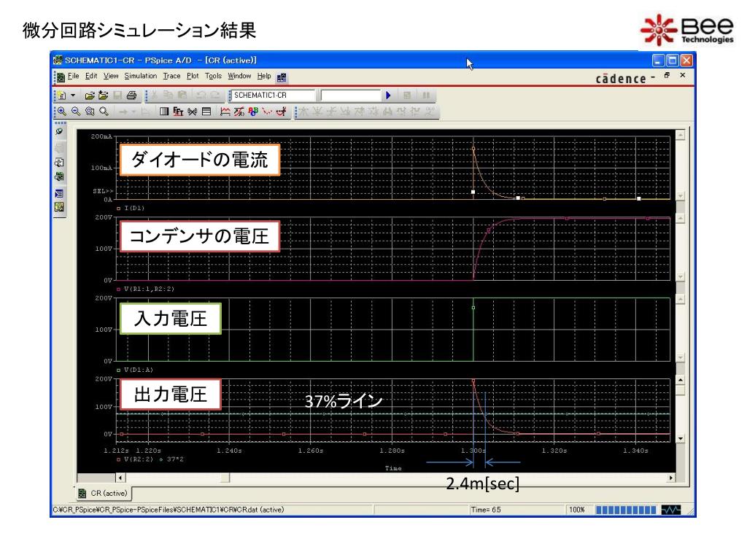Open the New file dropdown arrow
The image size is (747, 560).
73,96
